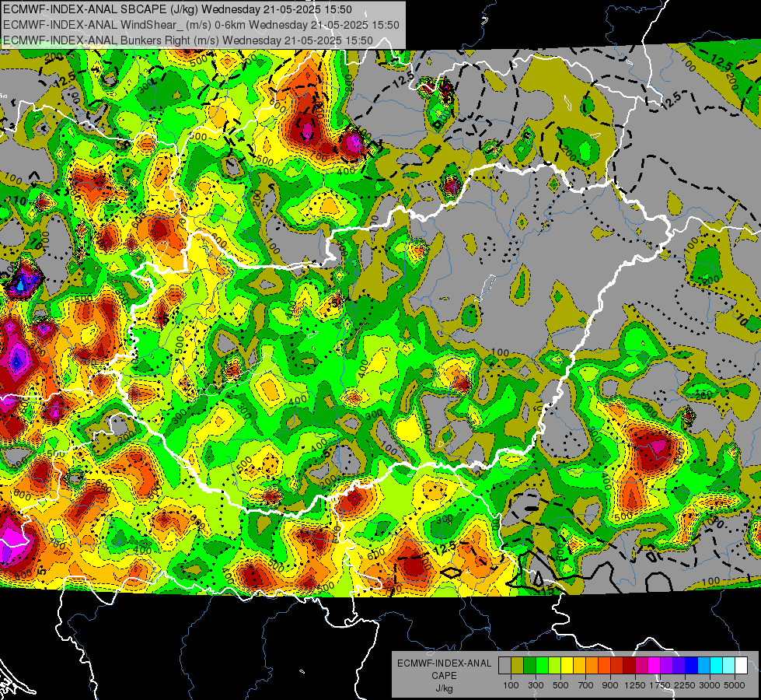Select the purple legend swatch
This screenshot has height=700, width=761.
(666, 665)
